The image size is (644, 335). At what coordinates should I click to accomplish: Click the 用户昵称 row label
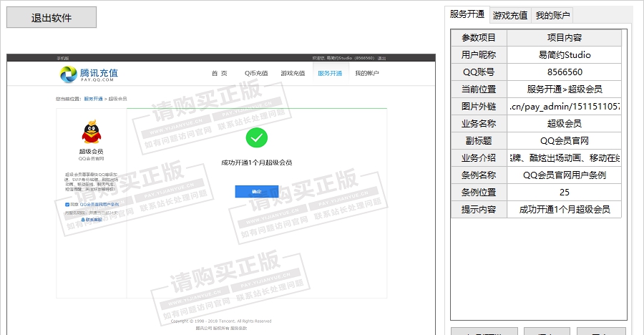[x=479, y=54]
